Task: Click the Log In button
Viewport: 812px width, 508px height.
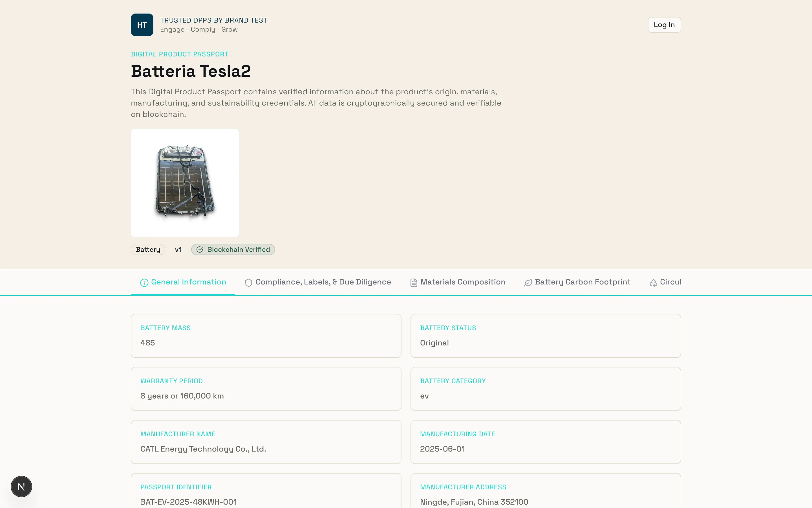Action: tap(664, 25)
